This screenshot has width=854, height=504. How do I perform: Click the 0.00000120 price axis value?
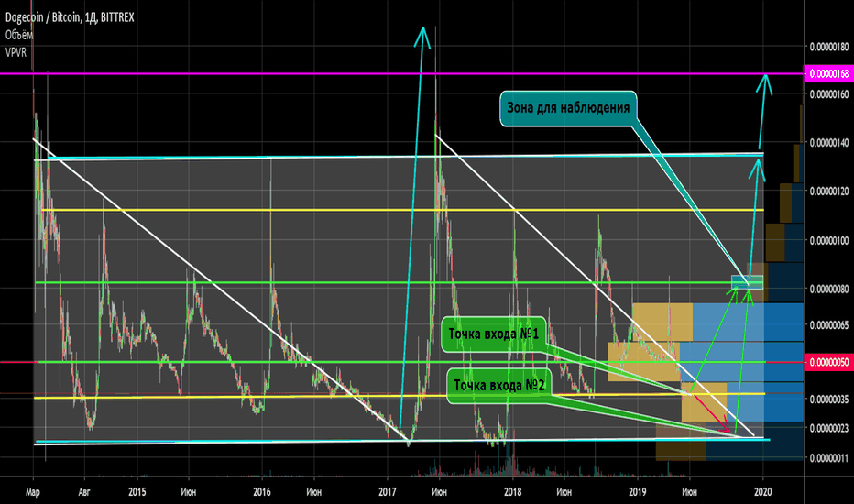click(829, 192)
